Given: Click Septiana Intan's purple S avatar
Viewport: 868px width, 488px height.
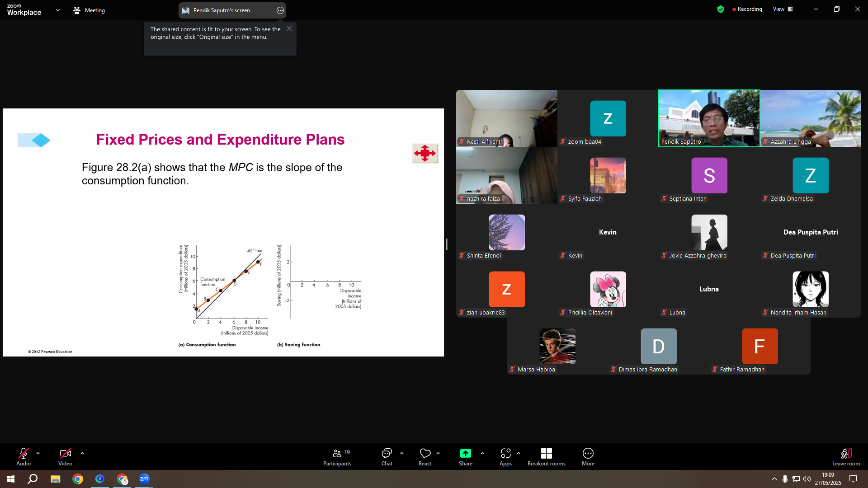Looking at the screenshot, I should coord(709,175).
